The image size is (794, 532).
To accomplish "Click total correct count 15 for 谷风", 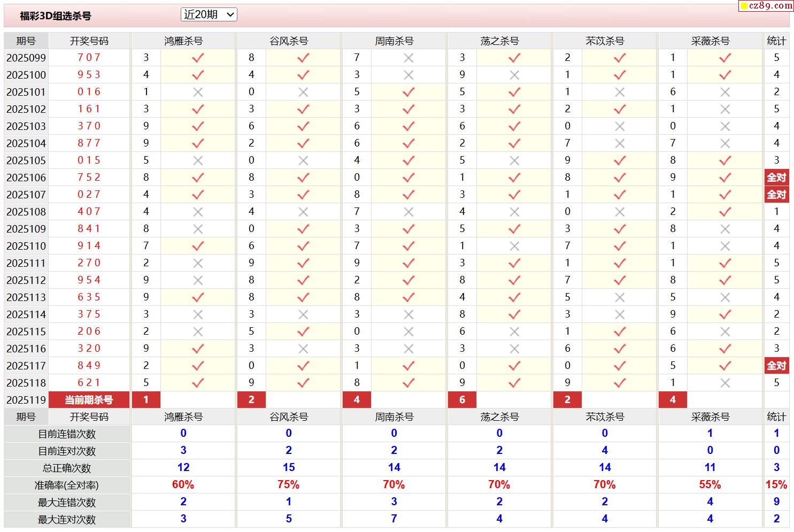I will pyautogui.click(x=289, y=468).
